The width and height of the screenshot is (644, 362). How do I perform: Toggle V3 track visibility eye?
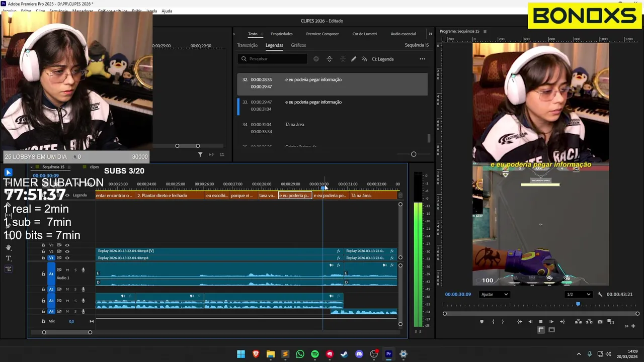coord(67,245)
